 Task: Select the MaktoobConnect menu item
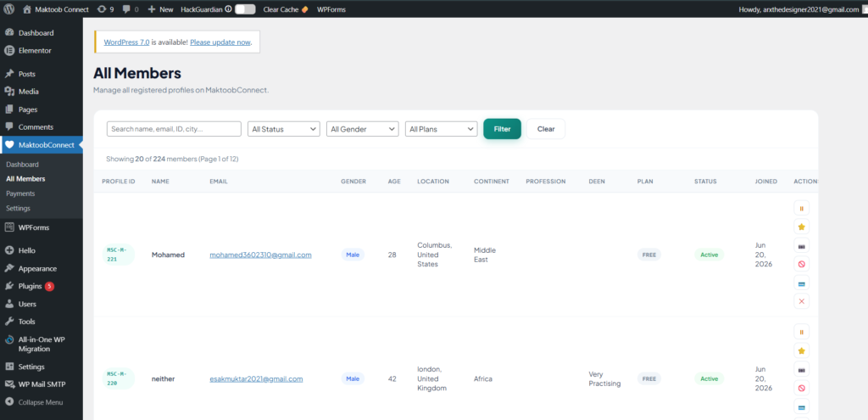tap(42, 145)
